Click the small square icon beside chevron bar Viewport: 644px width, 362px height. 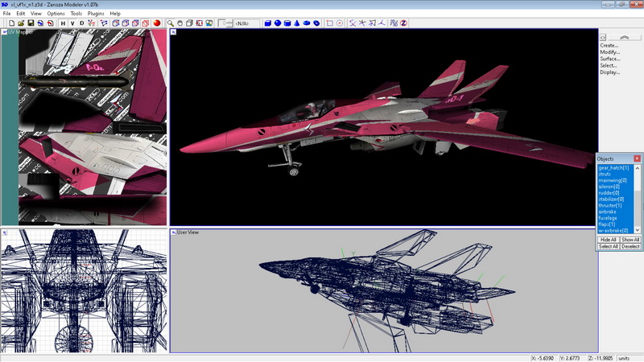click(x=603, y=37)
